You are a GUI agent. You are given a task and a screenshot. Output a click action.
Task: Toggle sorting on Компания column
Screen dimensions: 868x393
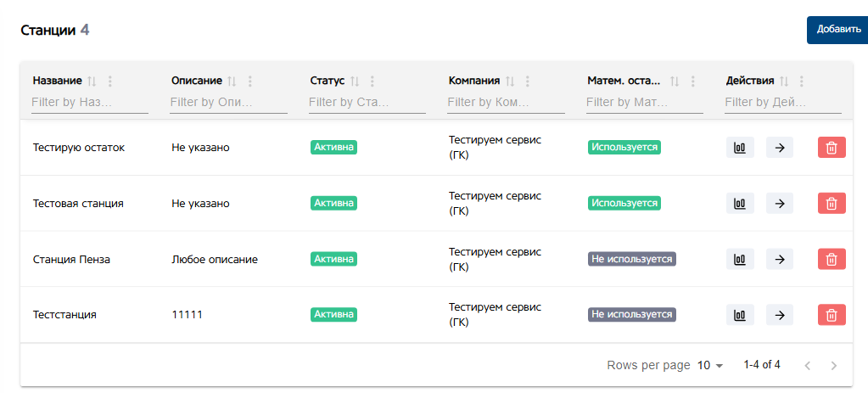pos(510,81)
